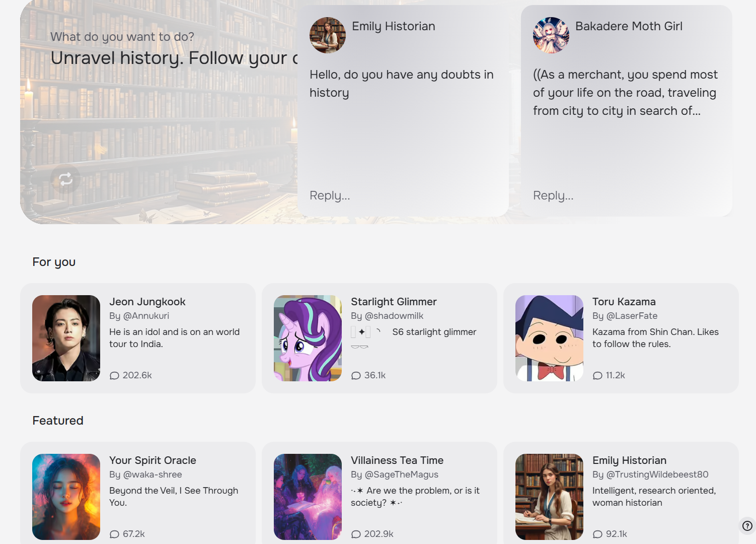Image resolution: width=756 pixels, height=544 pixels.
Task: Visit creator @Annukuri's profile link
Action: pyautogui.click(x=146, y=316)
